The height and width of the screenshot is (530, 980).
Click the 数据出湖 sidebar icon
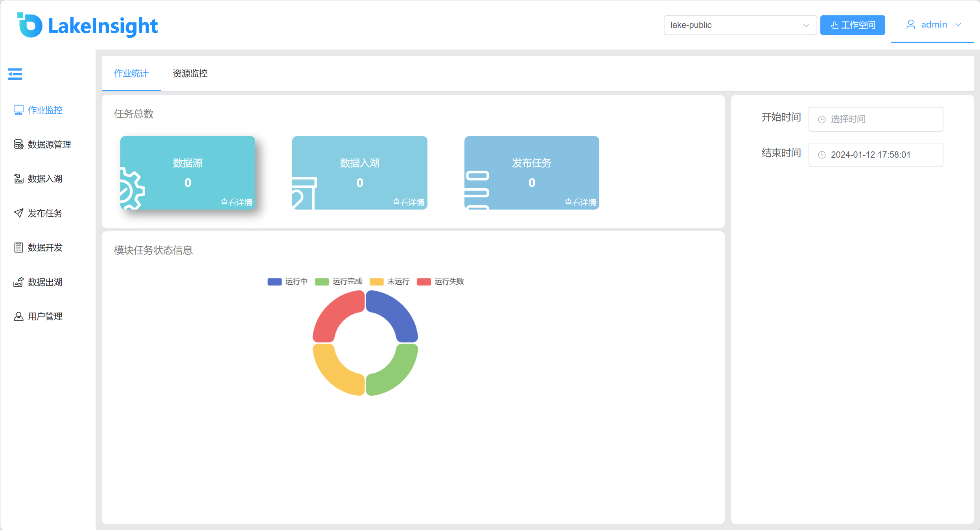coord(18,282)
